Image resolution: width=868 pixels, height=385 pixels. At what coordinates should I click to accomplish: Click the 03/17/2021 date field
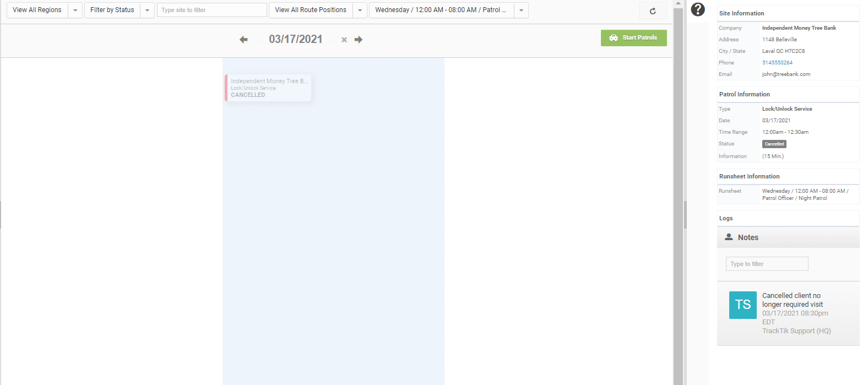click(296, 40)
